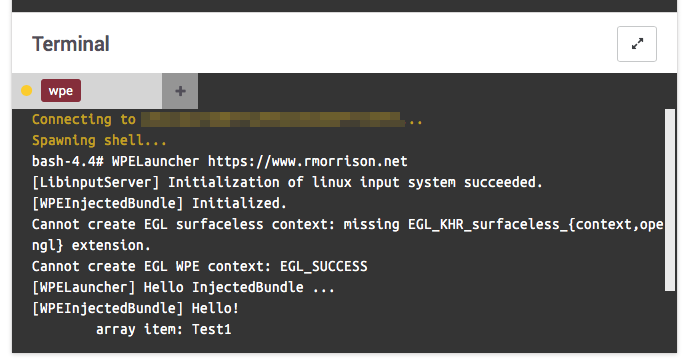
Task: Click the Terminal panel heading
Action: 70,44
